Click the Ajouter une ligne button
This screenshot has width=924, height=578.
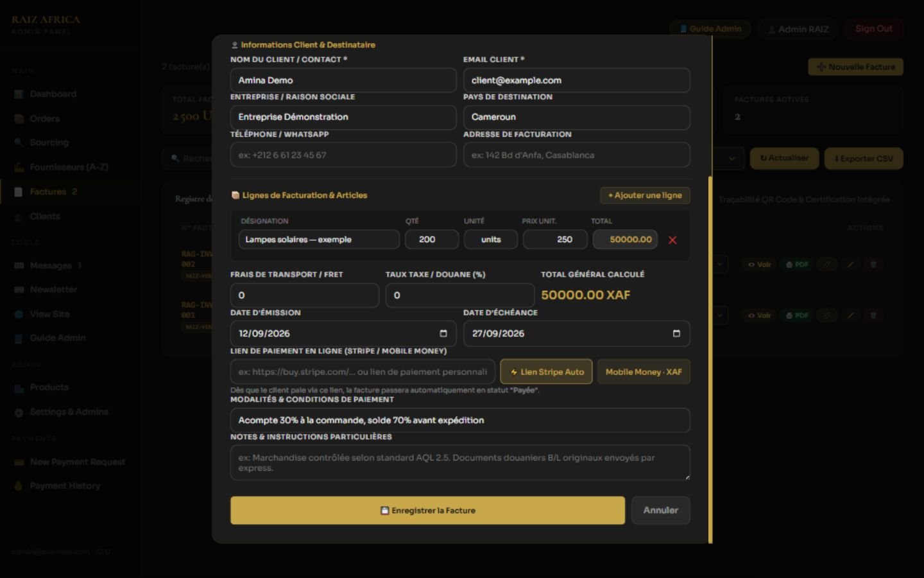point(645,195)
